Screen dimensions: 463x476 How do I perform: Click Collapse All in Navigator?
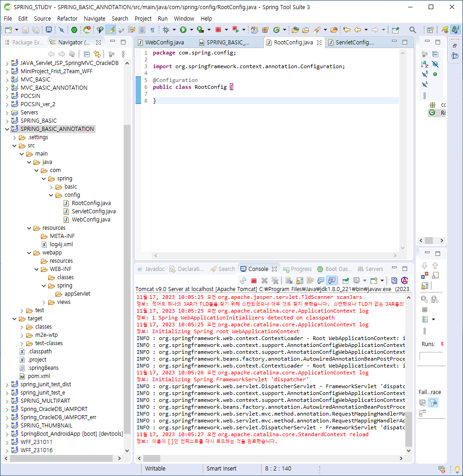[x=87, y=54]
